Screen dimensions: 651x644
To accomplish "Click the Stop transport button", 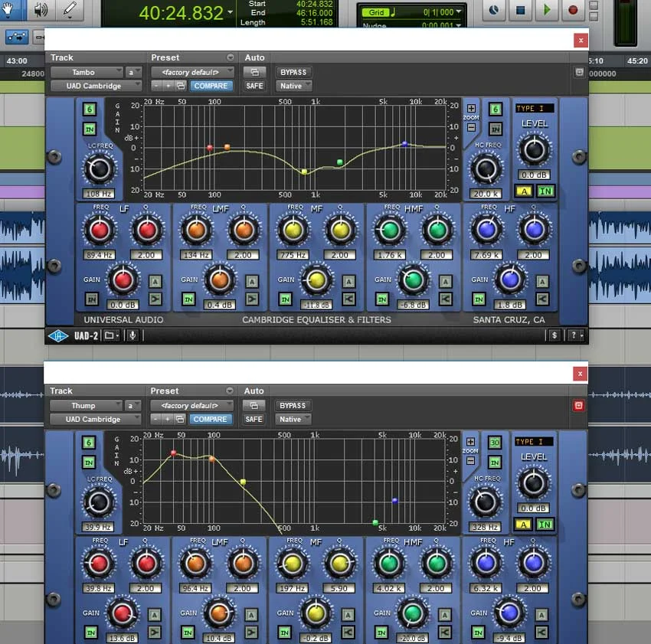I will (520, 9).
